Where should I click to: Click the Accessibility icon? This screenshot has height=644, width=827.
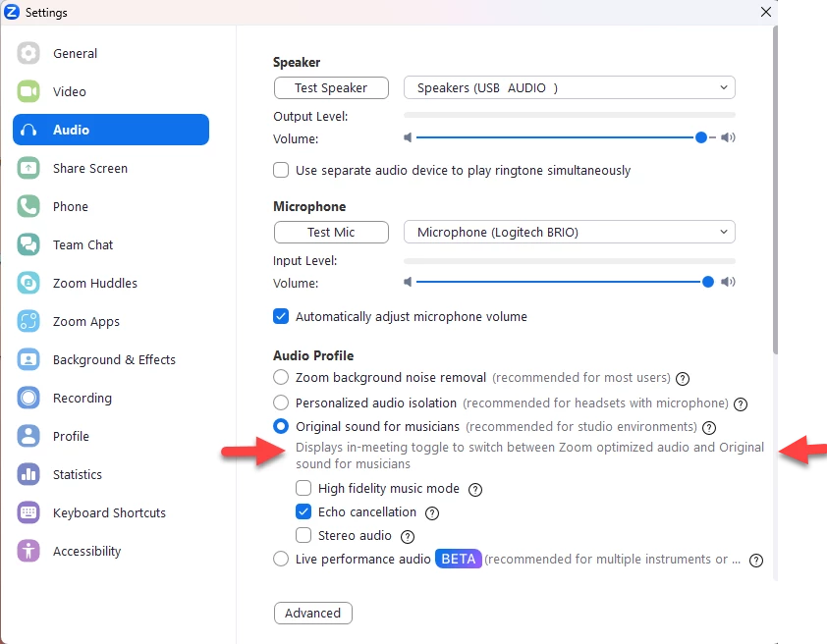pyautogui.click(x=28, y=552)
